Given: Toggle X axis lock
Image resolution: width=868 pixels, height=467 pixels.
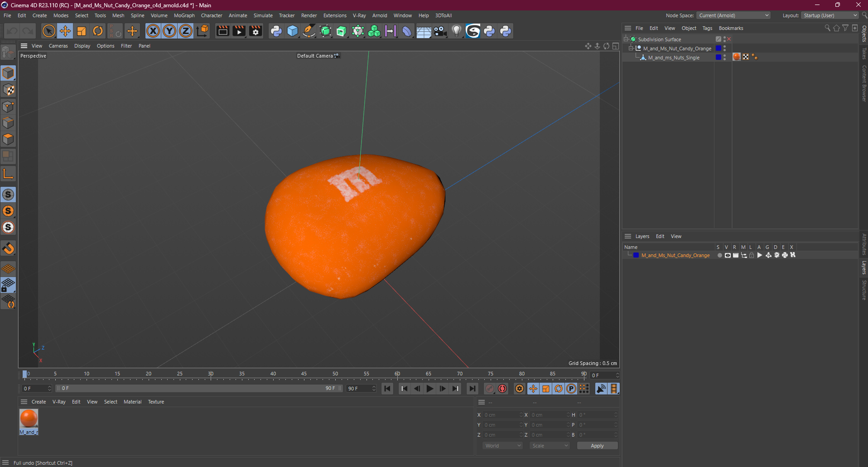Looking at the screenshot, I should pos(153,31).
